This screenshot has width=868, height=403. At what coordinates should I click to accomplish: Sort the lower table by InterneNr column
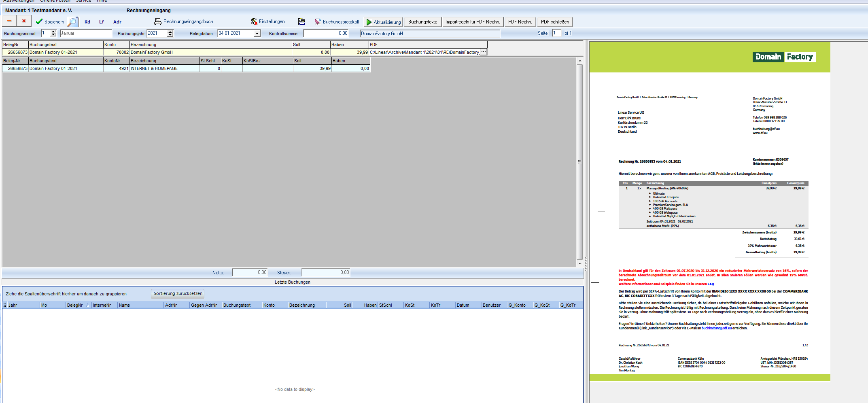104,305
